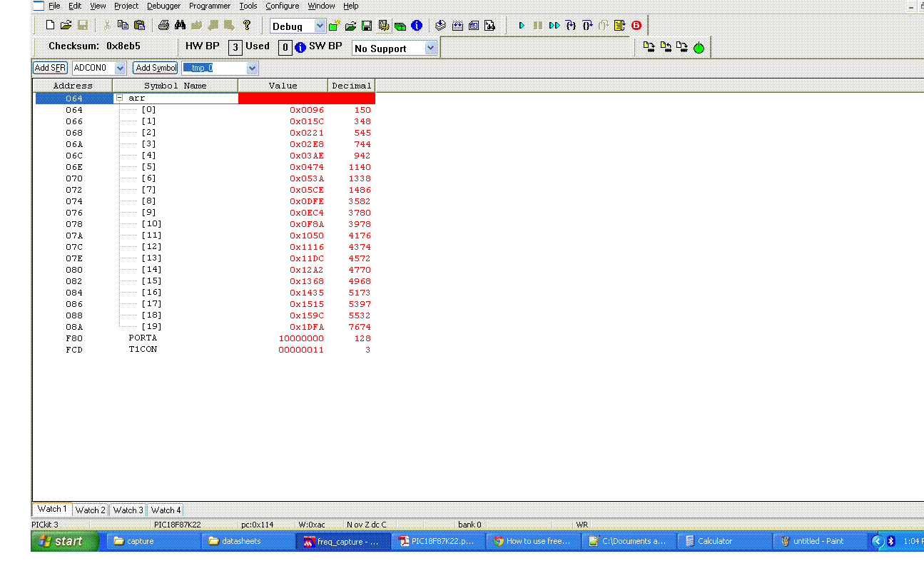Open Calculator from the taskbar

pyautogui.click(x=723, y=540)
